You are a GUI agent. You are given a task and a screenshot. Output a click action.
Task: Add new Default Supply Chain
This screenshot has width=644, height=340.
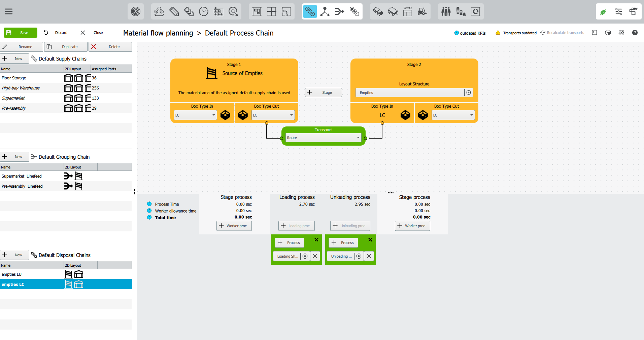click(x=14, y=59)
